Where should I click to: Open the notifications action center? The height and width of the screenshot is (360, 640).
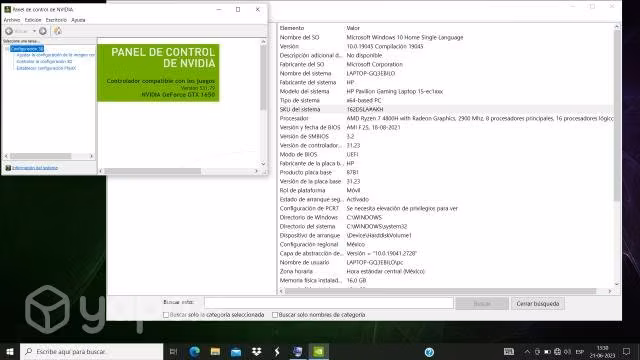pyautogui.click(x=627, y=351)
